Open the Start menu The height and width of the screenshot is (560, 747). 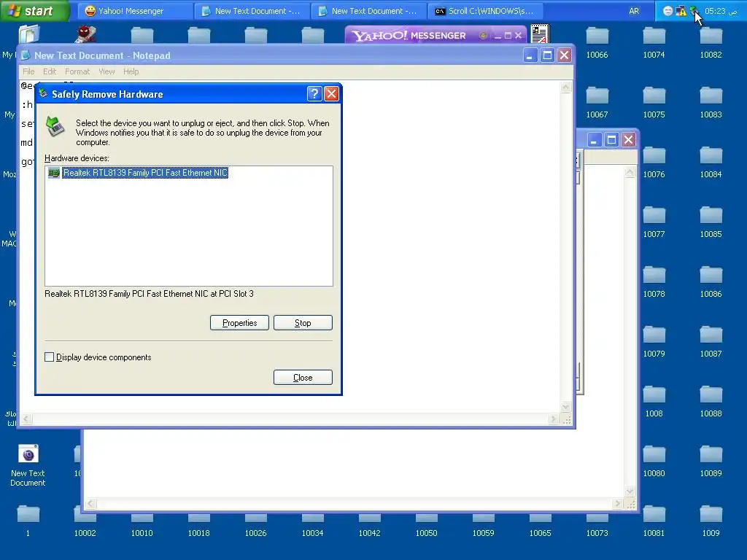(34, 10)
